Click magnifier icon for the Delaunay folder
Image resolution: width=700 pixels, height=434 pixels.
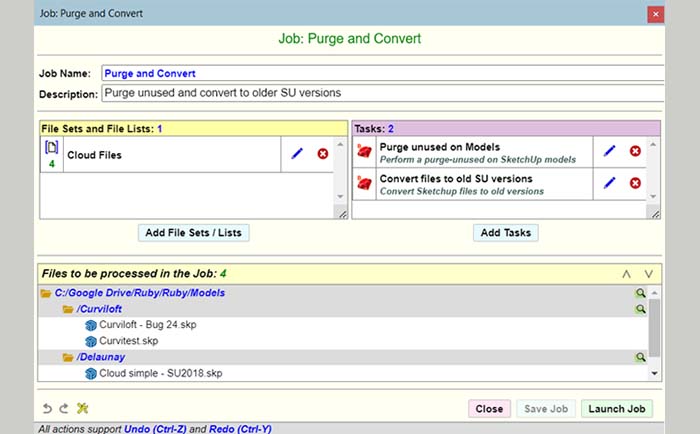640,357
